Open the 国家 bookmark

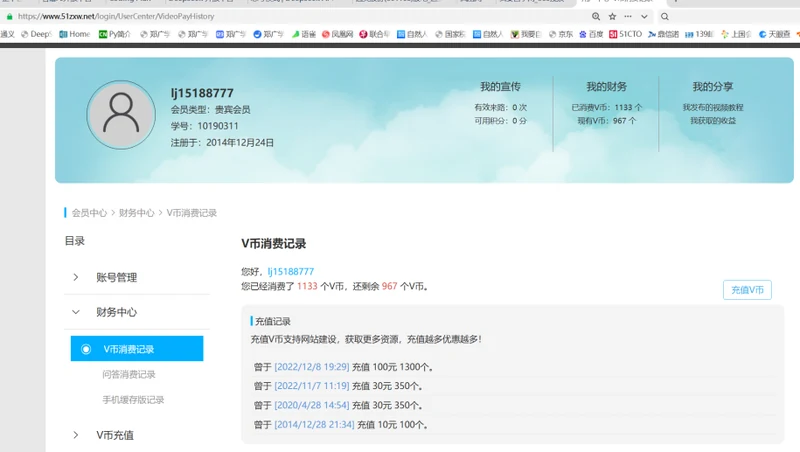(450, 34)
